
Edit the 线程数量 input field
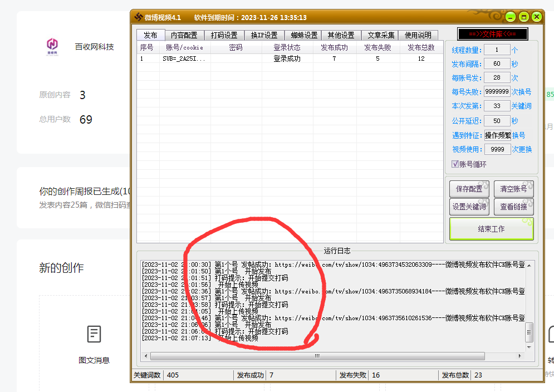(497, 50)
